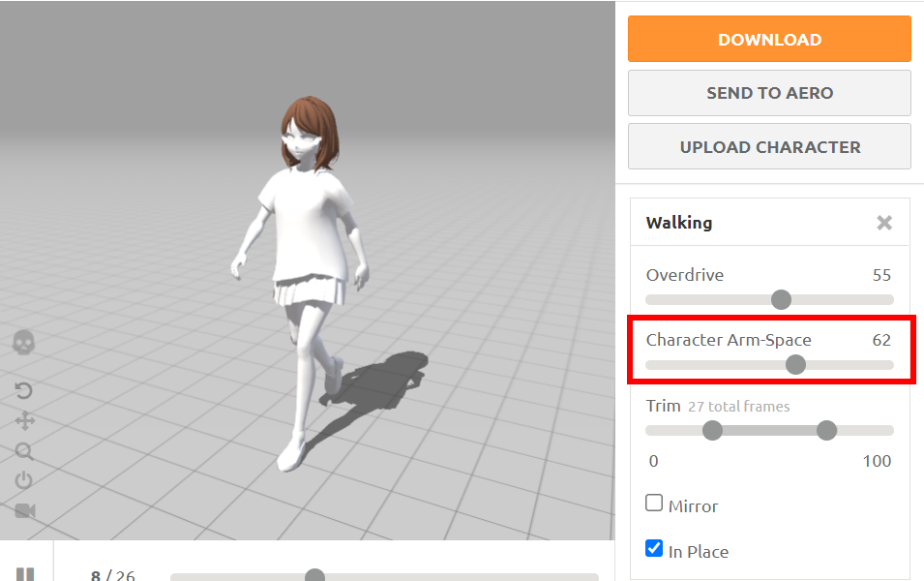The height and width of the screenshot is (581, 924).
Task: Click the Trim start handle
Action: pos(712,430)
